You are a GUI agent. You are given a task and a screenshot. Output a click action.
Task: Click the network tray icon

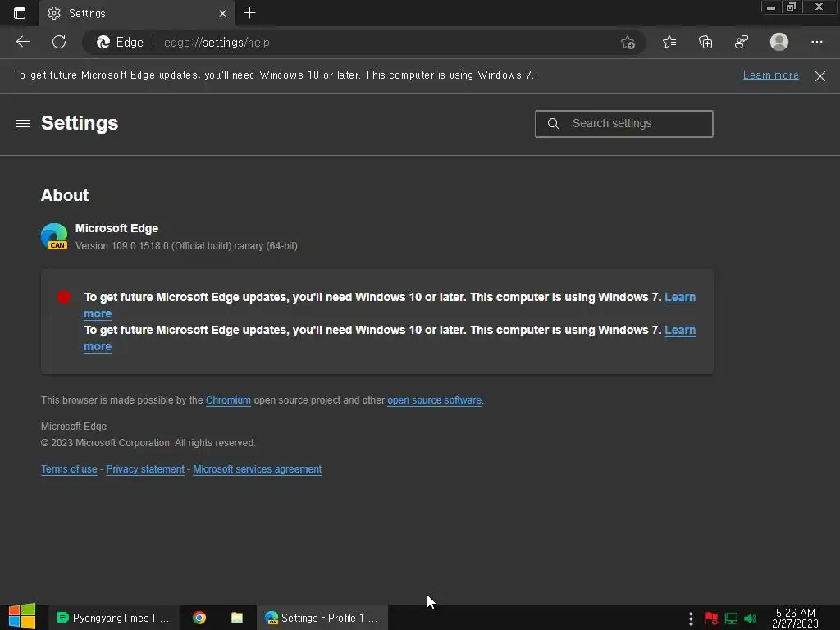[x=731, y=619]
